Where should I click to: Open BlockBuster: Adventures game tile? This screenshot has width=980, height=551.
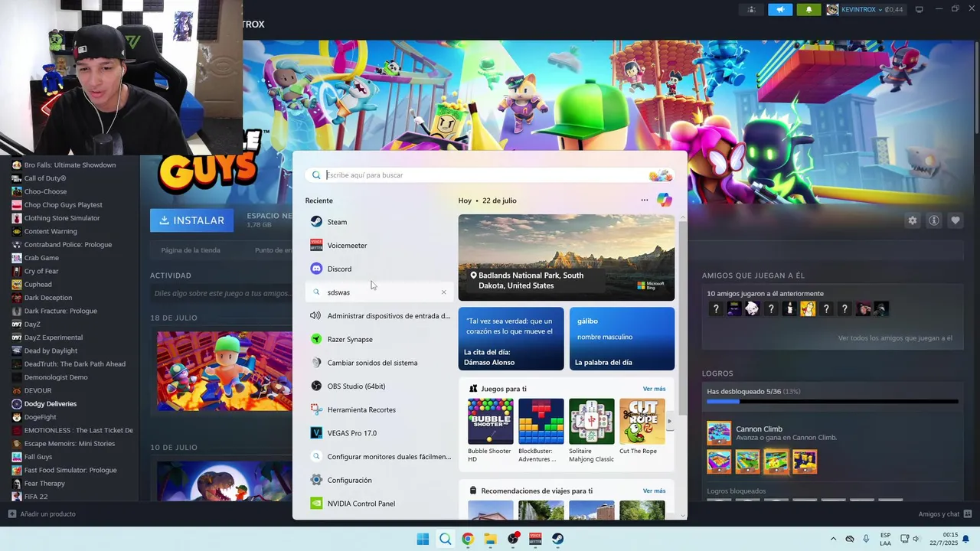(541, 430)
